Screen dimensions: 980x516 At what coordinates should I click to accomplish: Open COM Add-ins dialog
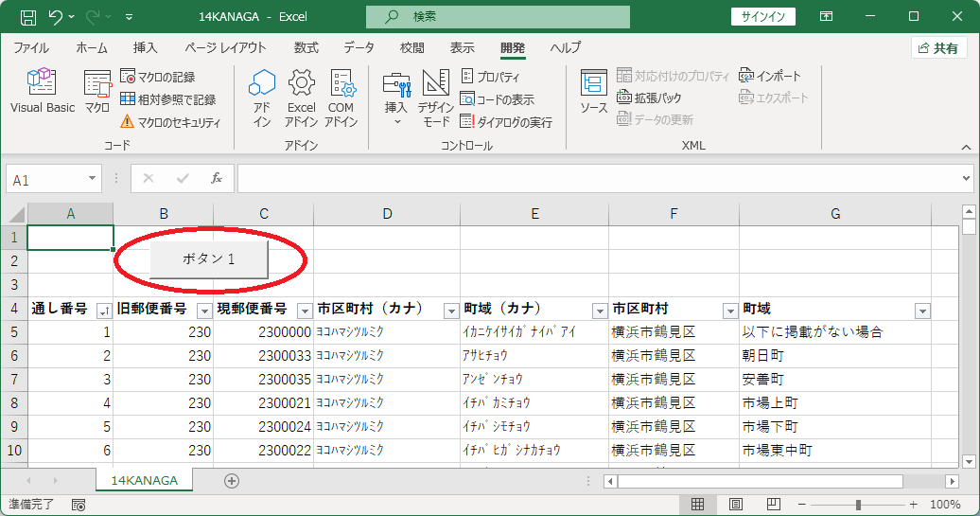coord(341,98)
